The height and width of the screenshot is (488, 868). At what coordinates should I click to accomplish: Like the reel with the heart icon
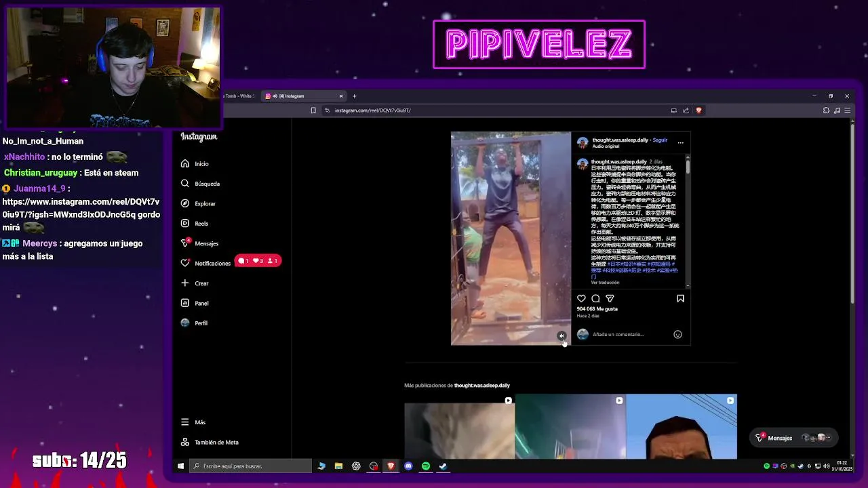(581, 298)
